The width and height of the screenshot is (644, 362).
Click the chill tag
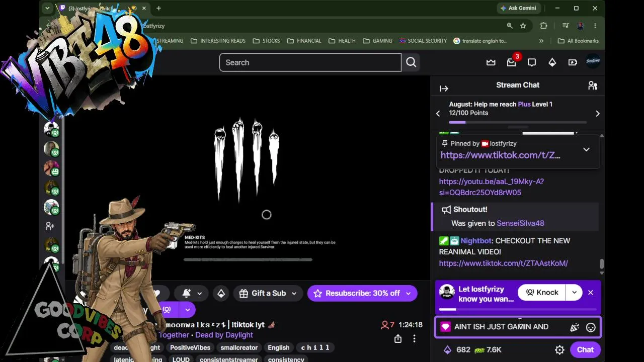coord(315,347)
